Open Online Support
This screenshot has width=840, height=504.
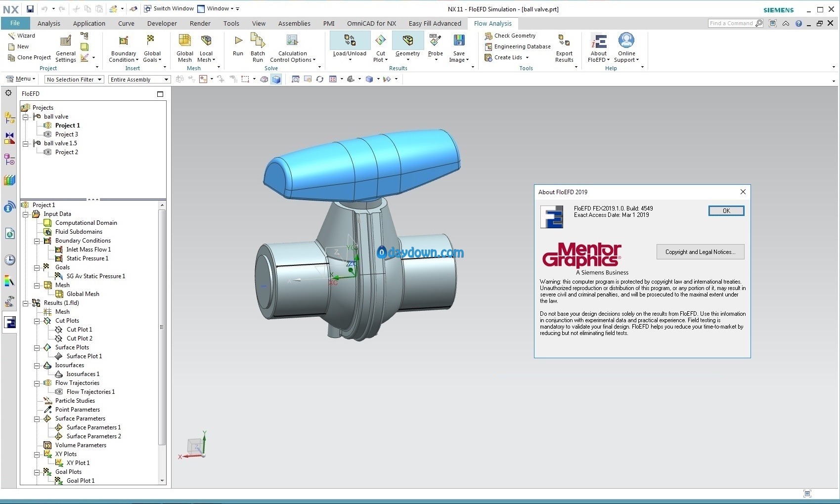point(626,48)
